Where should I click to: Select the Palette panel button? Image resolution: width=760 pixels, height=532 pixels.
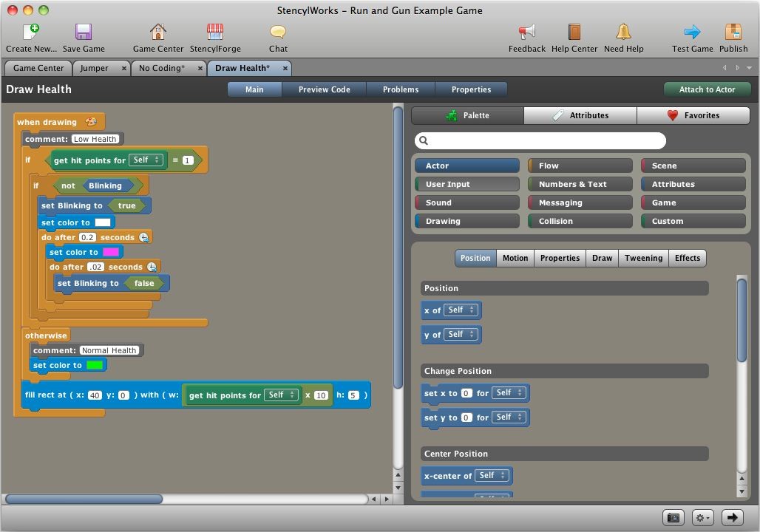coord(468,115)
